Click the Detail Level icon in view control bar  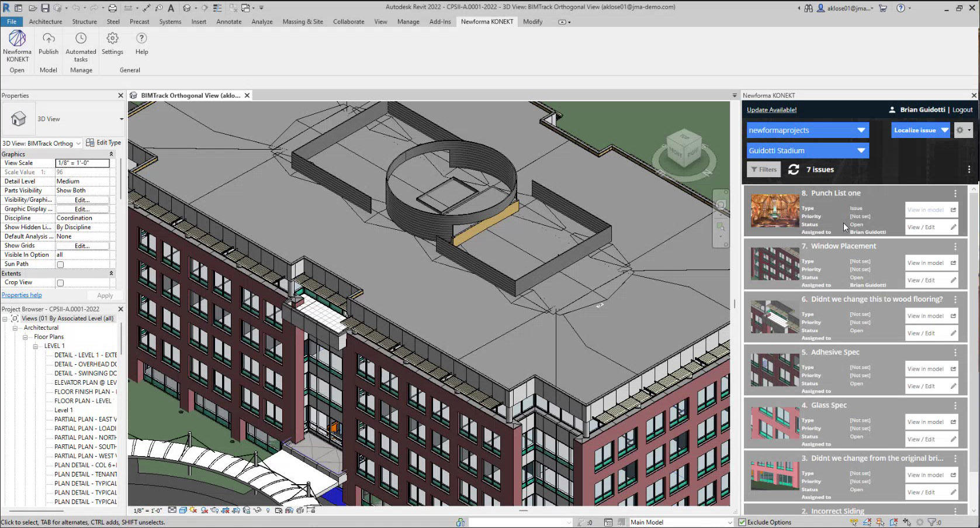pos(172,510)
